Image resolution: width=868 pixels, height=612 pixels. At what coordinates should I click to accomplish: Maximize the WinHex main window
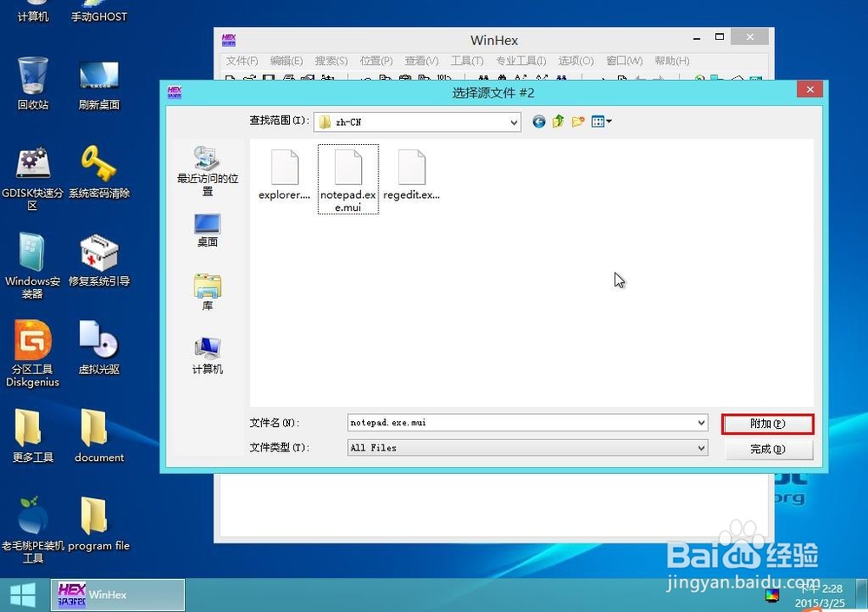pos(719,37)
